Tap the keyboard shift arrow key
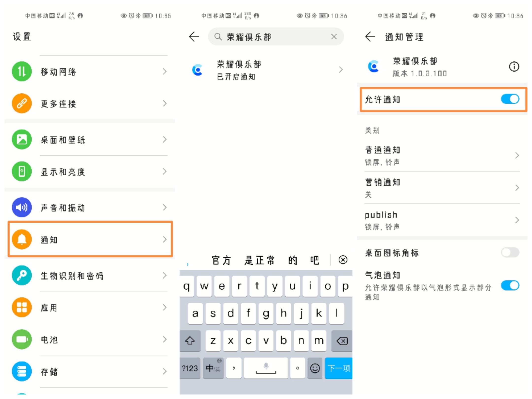This screenshot has height=399, width=532. pos(190,341)
